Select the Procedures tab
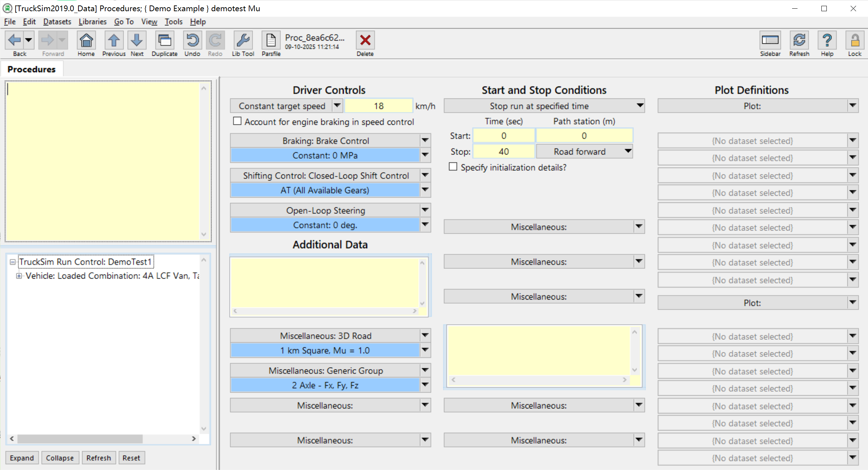Image resolution: width=868 pixels, height=470 pixels. point(31,69)
